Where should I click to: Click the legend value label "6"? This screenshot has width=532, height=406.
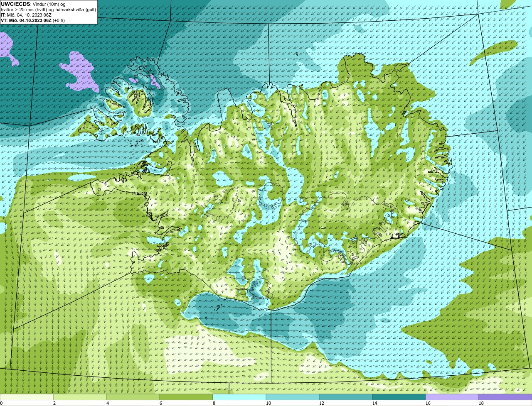161,403
